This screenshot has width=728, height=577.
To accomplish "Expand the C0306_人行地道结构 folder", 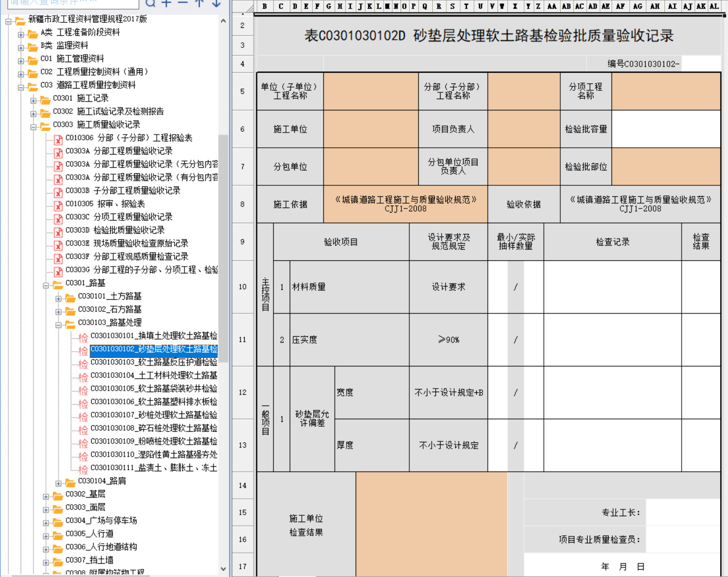I will pyautogui.click(x=46, y=549).
